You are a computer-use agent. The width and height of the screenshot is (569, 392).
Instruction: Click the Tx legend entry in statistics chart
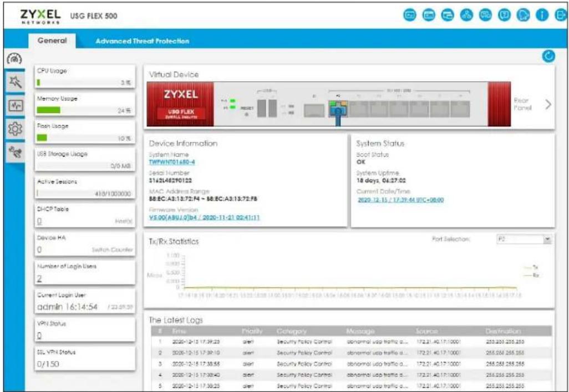(x=532, y=267)
